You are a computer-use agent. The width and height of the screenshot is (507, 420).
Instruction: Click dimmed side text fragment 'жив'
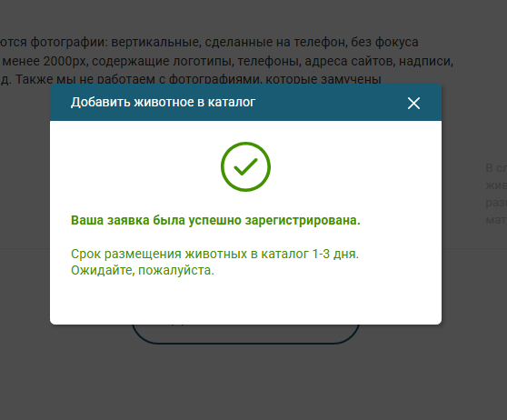tap(496, 185)
